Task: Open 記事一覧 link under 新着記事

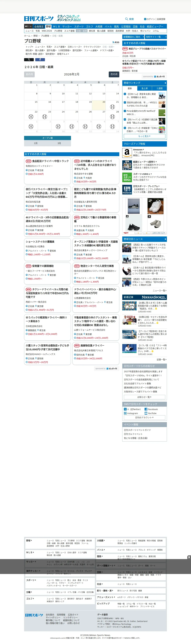Action: pos(161,360)
